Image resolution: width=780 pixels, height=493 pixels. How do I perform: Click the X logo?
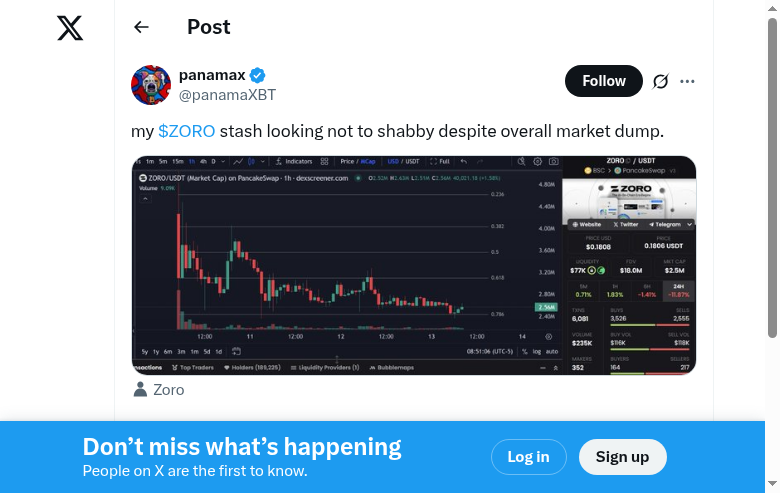click(70, 28)
